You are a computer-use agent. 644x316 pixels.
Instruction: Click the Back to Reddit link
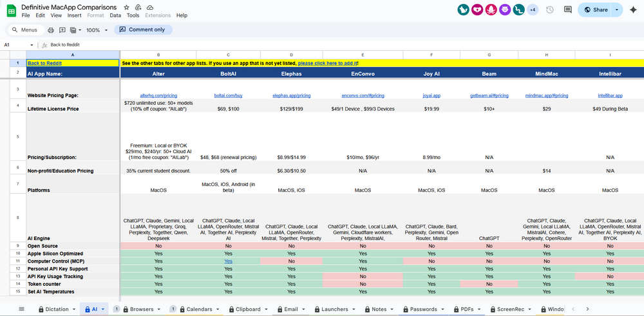point(44,63)
